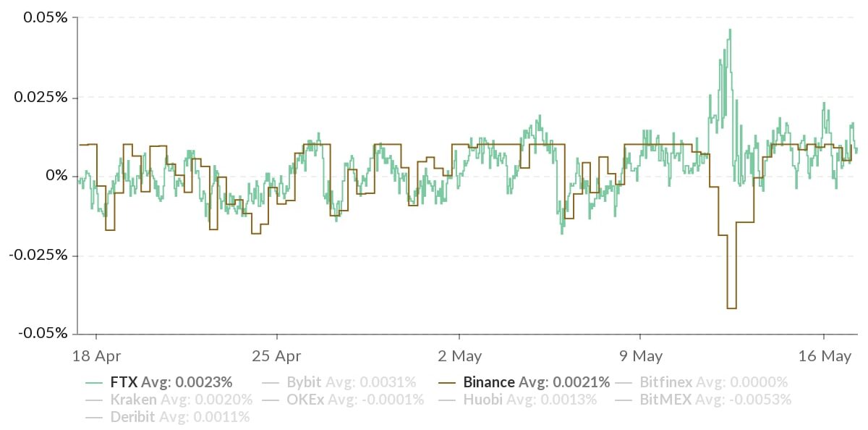The image size is (868, 430).
Task: Click the FTX peak spike near 0.05%
Action: pyautogui.click(x=730, y=30)
